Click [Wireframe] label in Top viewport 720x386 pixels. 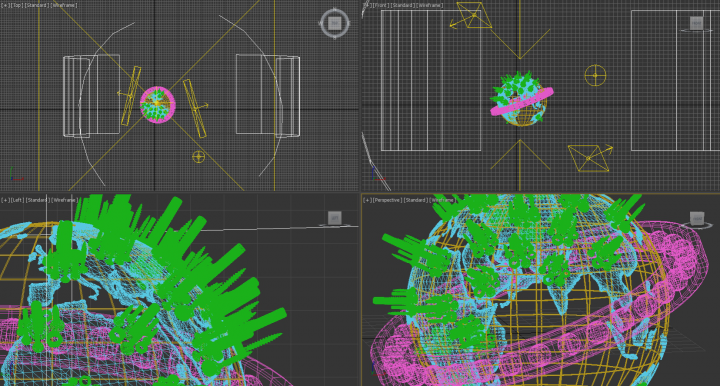point(64,5)
